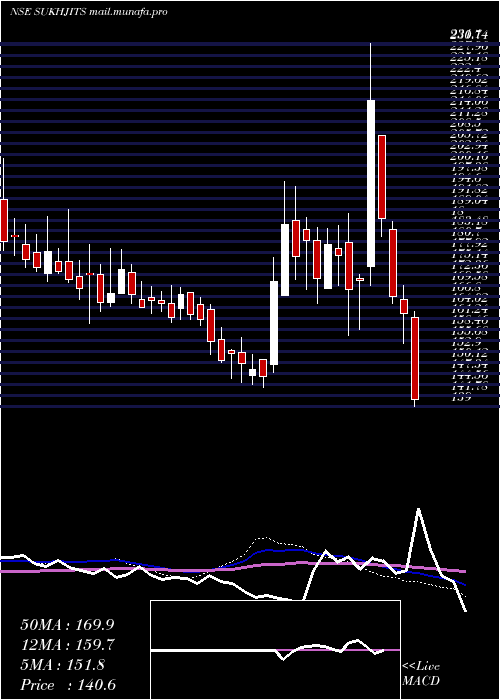Screen dimensions: 500x700
Task: Click the 230.74 top price label
Action: point(468,33)
